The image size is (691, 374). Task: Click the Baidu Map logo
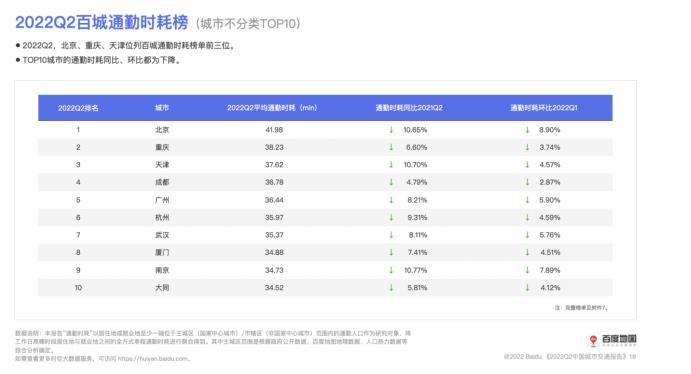(613, 340)
